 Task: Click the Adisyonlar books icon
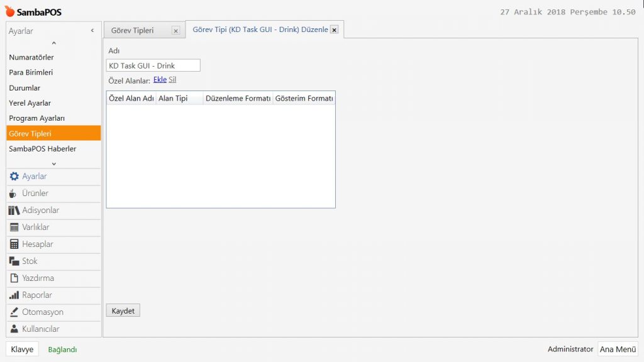pyautogui.click(x=14, y=211)
